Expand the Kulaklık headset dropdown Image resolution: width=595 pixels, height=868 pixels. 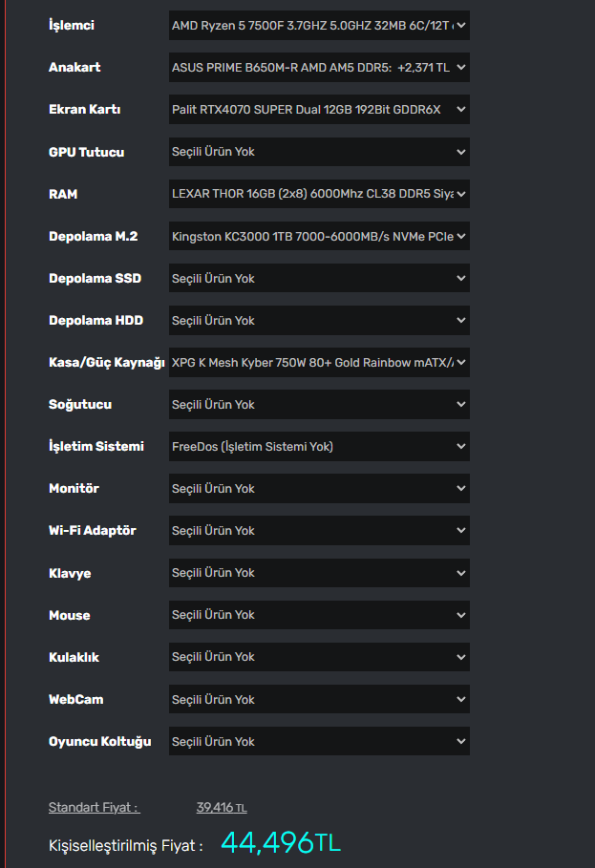(319, 657)
